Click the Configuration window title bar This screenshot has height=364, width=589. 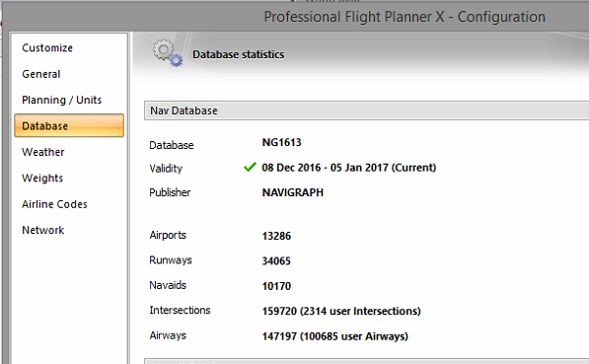pyautogui.click(x=405, y=17)
